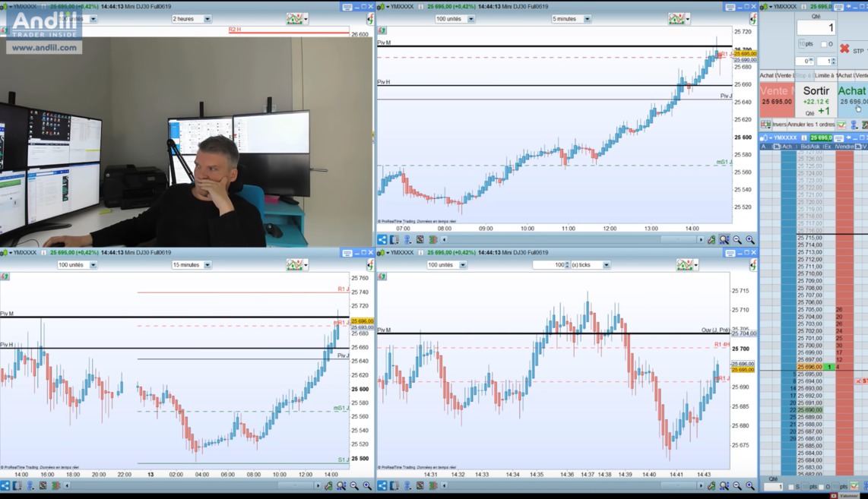The height and width of the screenshot is (499, 868).
Task: Click Stop à tab in order panel
Action: [x=803, y=75]
